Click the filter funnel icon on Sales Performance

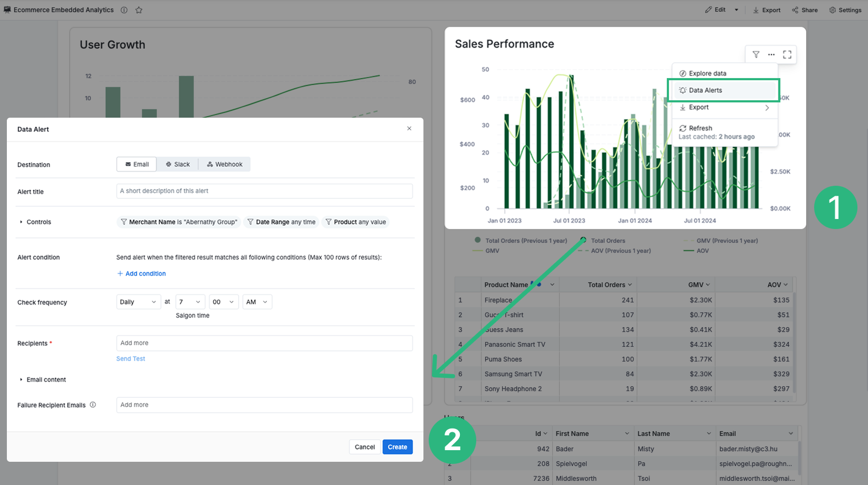tap(756, 54)
